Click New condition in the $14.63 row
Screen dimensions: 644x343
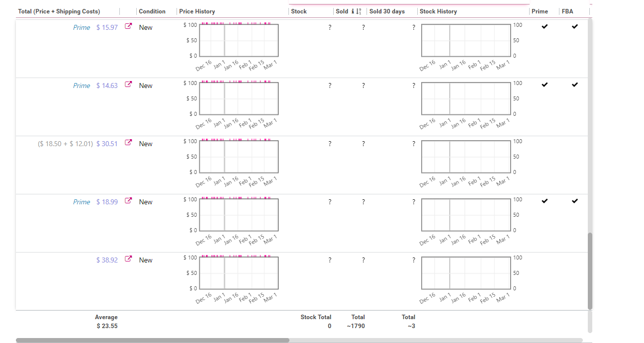146,86
